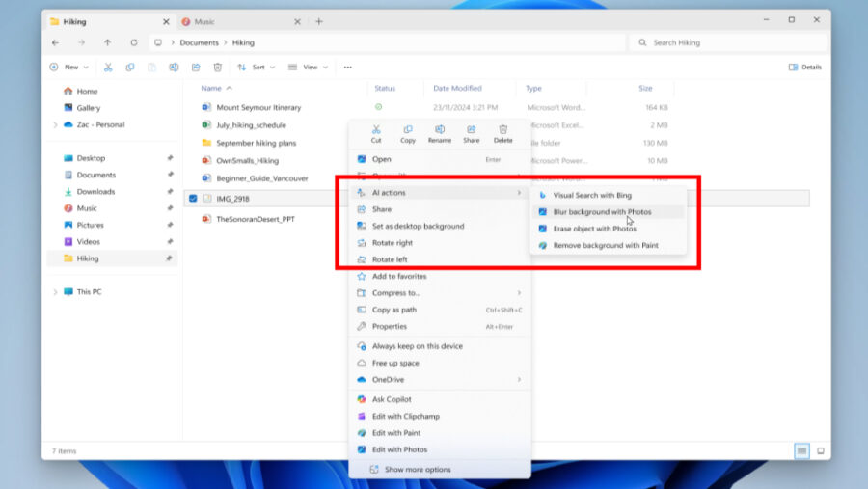Choose Ask Copilot

pos(440,399)
